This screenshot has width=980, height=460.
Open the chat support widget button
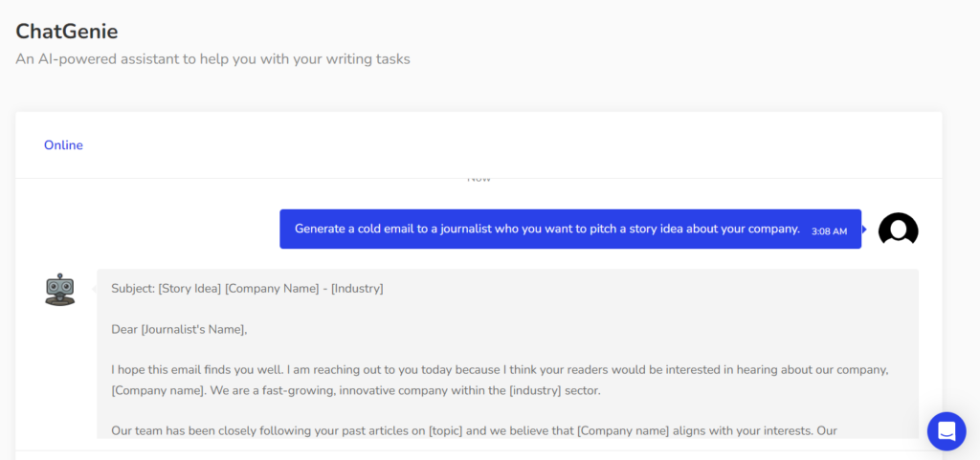click(946, 430)
